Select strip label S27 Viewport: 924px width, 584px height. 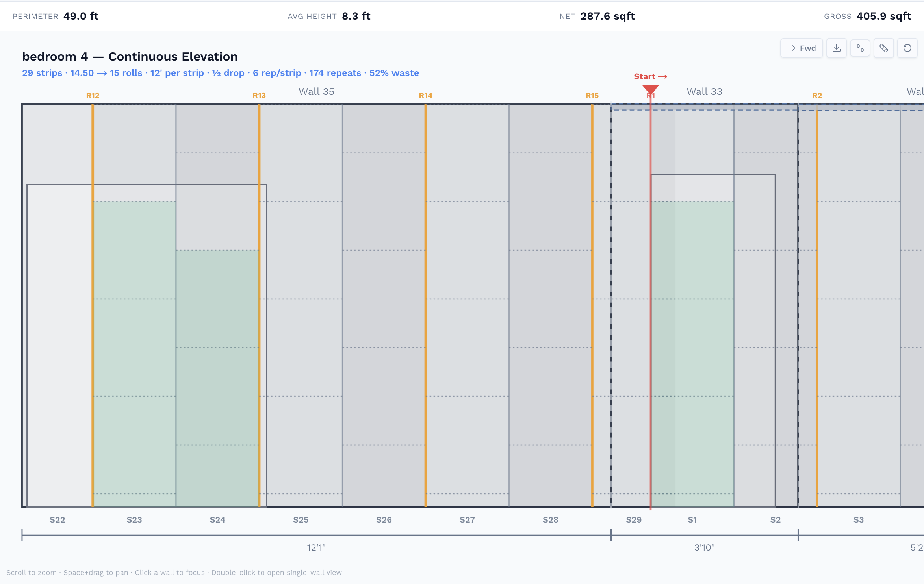point(468,520)
